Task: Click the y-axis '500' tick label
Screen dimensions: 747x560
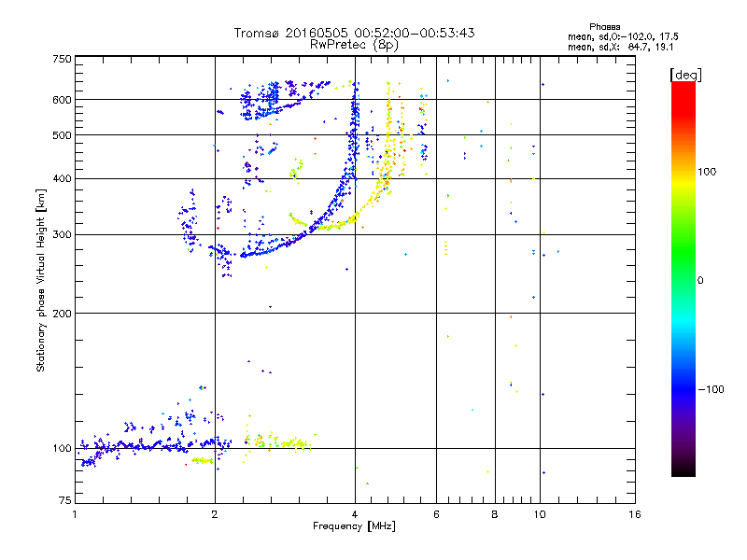Action: pos(62,135)
